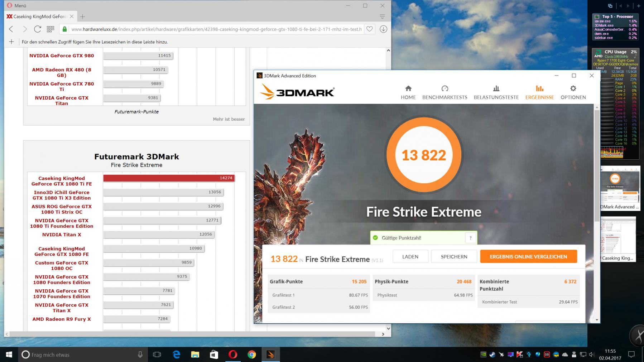Go forward in the Opera browser
The width and height of the screenshot is (644, 362).
tap(25, 29)
